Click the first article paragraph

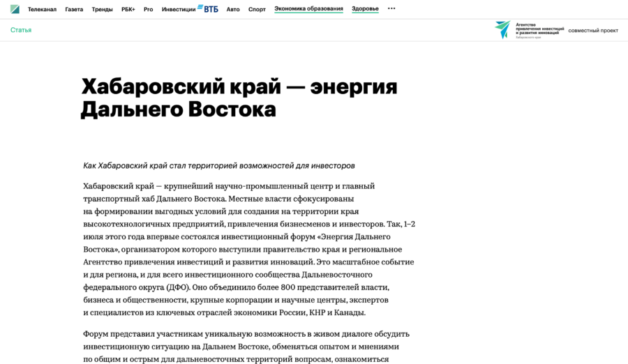pos(248,249)
